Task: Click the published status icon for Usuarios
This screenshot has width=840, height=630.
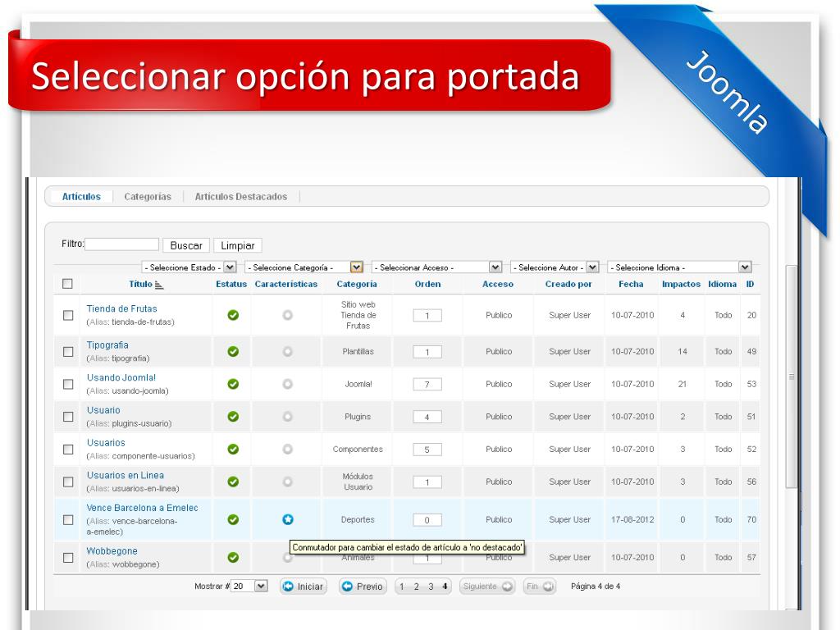Action: coord(233,449)
